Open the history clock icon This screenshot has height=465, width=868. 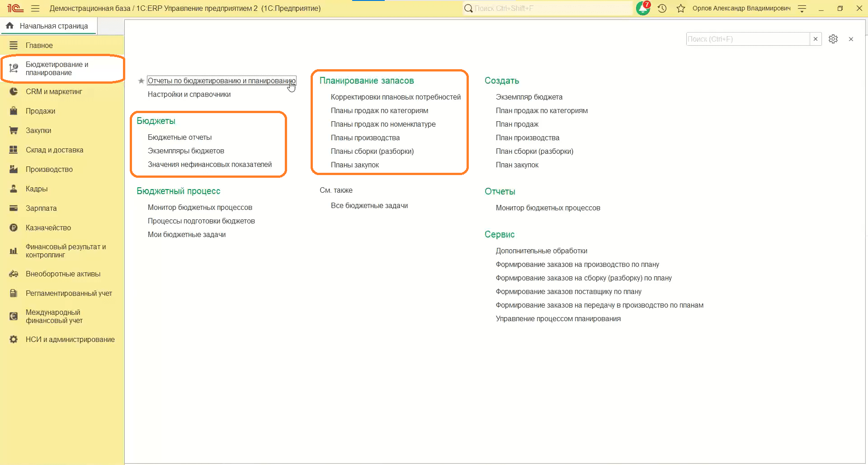pos(662,8)
